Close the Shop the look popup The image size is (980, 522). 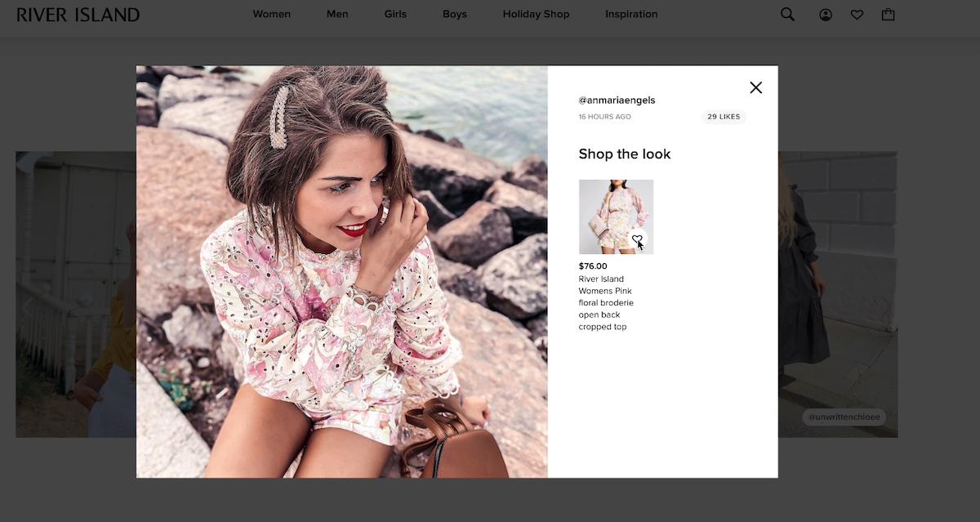755,87
